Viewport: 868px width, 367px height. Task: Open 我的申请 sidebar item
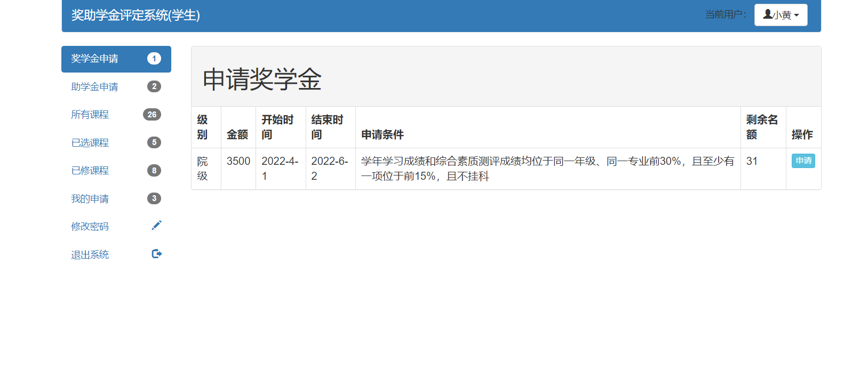116,199
